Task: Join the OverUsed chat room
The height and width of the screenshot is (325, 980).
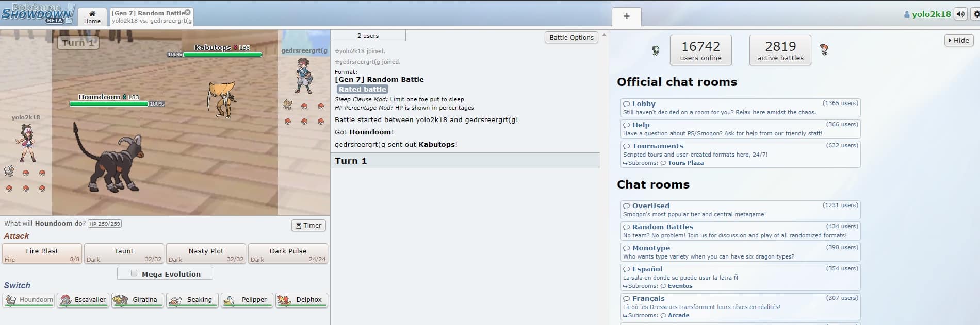Action: pyautogui.click(x=741, y=210)
